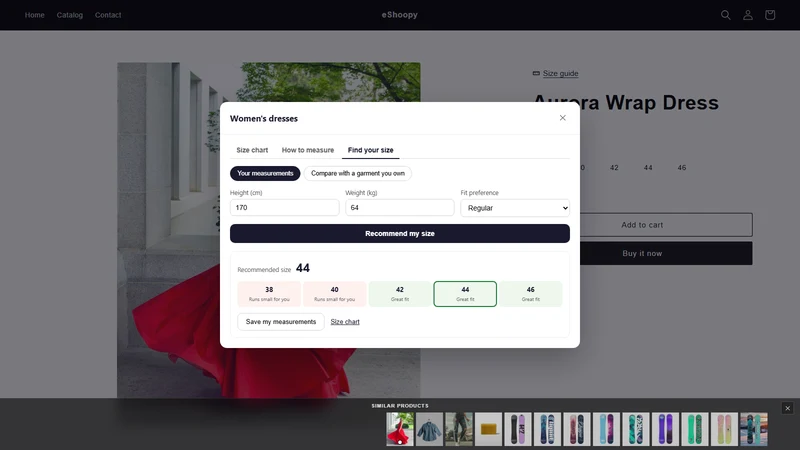Open the last snowboard thumbnail with sunset background
This screenshot has width=800, height=450.
click(x=754, y=429)
